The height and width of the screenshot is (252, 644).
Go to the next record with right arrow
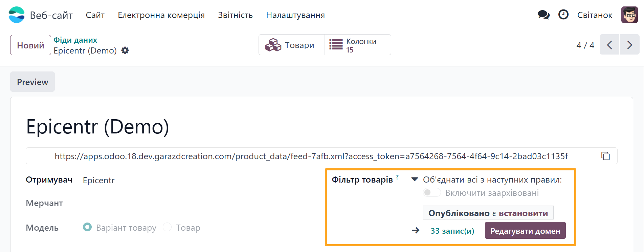[629, 45]
